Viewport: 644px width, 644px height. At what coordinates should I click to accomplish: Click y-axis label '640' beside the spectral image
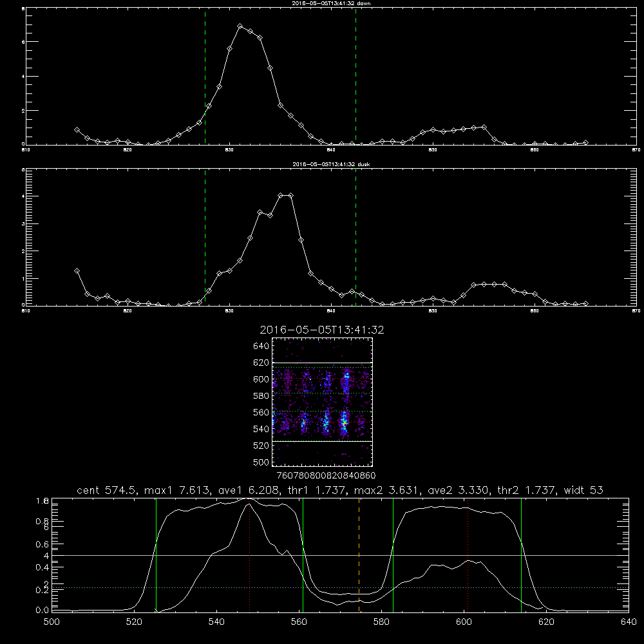click(261, 346)
